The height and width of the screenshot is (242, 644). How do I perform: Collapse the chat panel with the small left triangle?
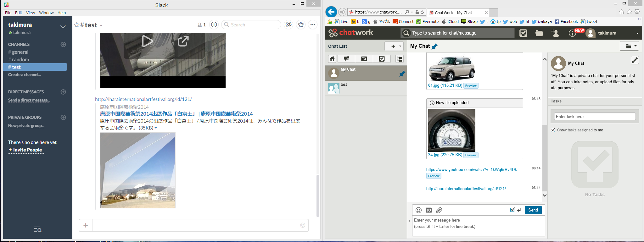(409, 221)
